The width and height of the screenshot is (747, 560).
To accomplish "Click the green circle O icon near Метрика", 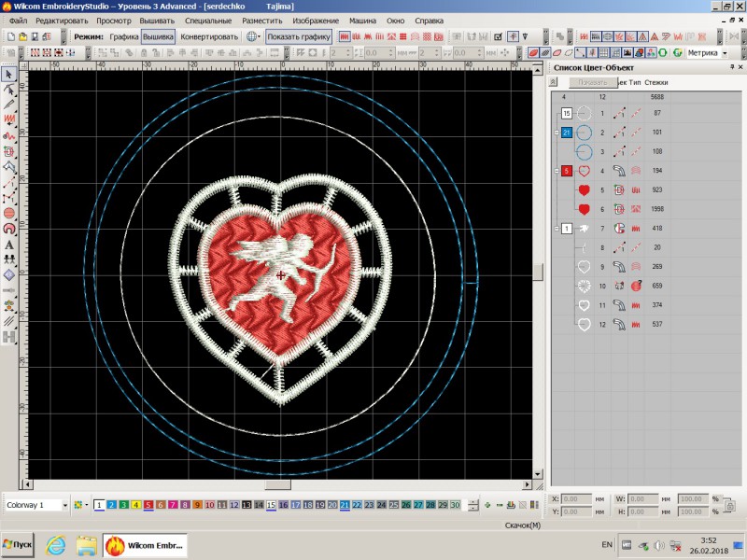I will [x=663, y=53].
